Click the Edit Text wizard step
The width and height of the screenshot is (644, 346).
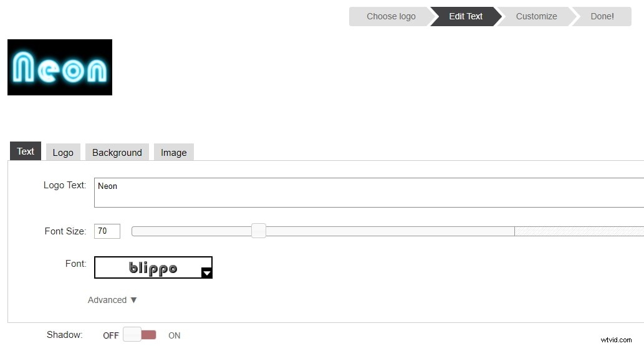(x=466, y=16)
